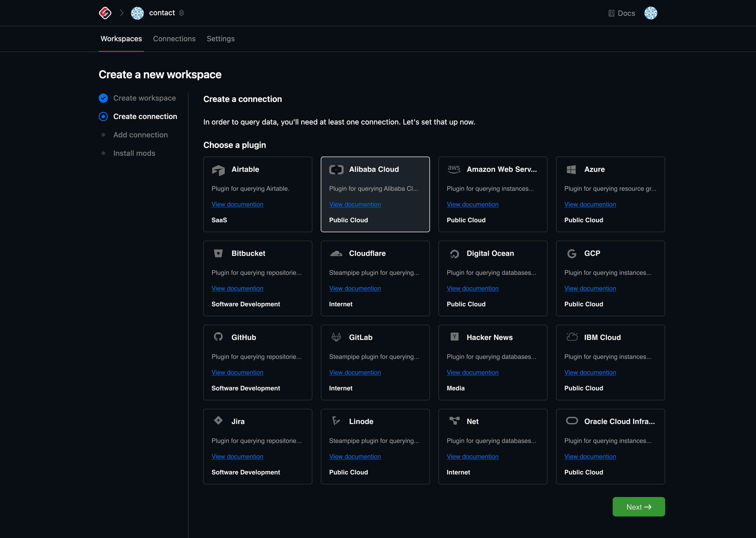The height and width of the screenshot is (538, 756).
Task: Select the Create connection step label
Action: [145, 117]
